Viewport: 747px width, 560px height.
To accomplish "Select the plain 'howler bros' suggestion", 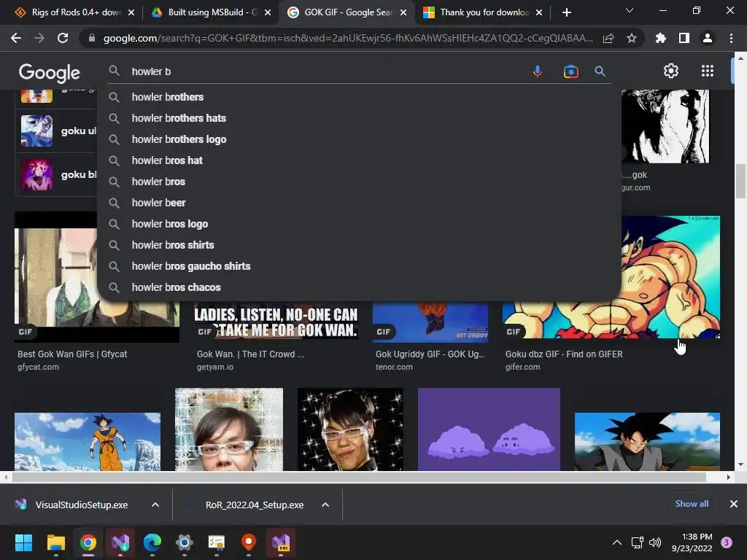I will click(359, 182).
